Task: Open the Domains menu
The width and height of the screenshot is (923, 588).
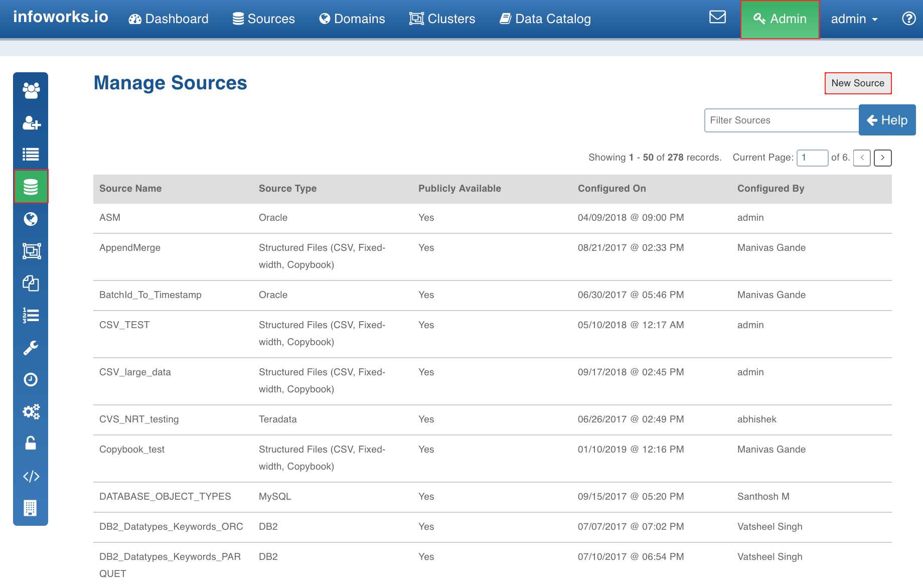Action: [x=352, y=19]
